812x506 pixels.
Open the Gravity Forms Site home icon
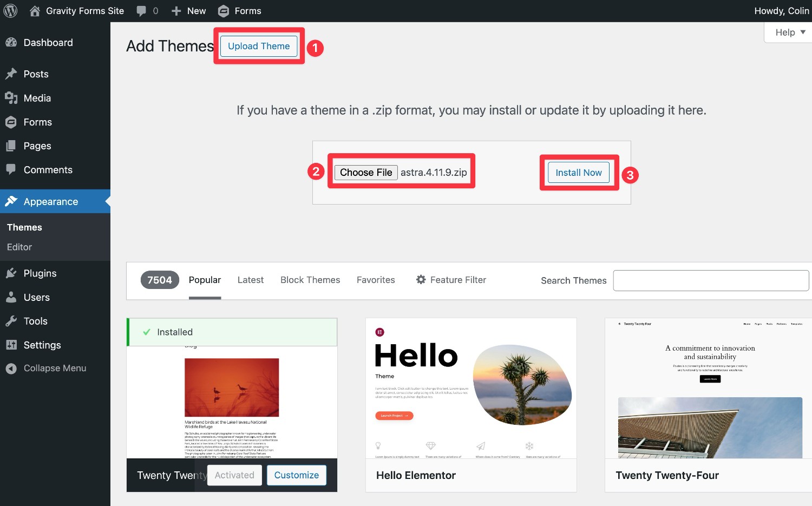[x=35, y=11]
